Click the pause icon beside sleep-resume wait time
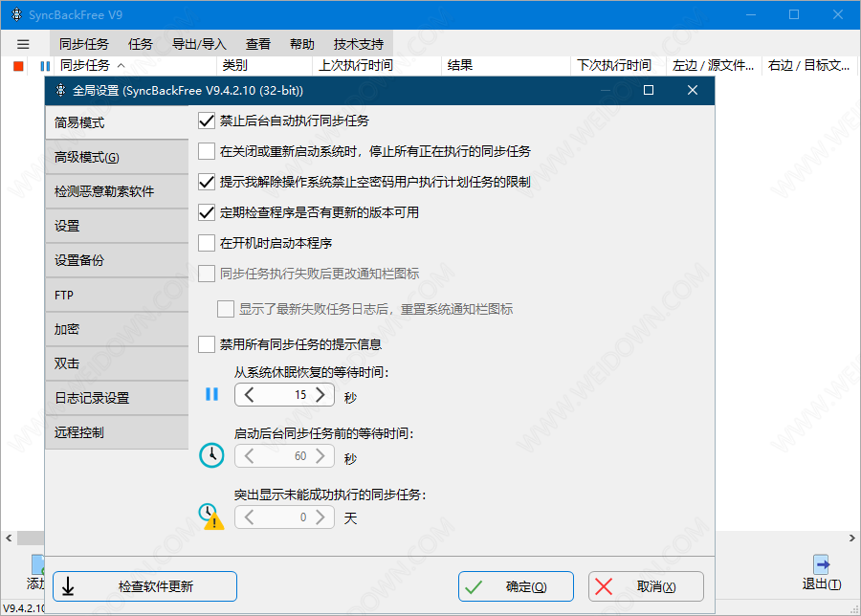This screenshot has width=861, height=616. [211, 394]
